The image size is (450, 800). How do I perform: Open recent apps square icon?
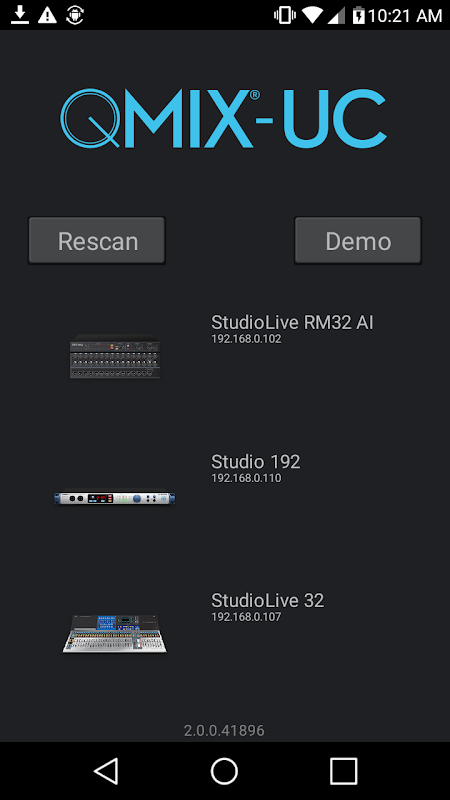pos(343,770)
